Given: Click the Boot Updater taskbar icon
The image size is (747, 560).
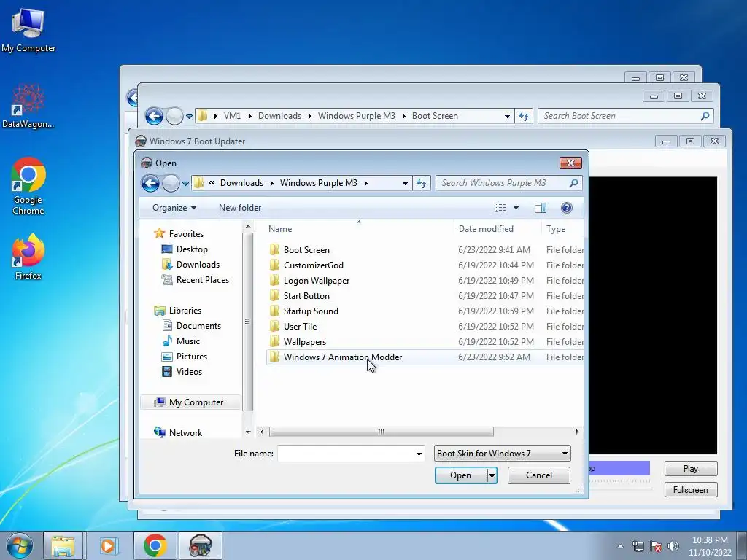Looking at the screenshot, I should 201,545.
